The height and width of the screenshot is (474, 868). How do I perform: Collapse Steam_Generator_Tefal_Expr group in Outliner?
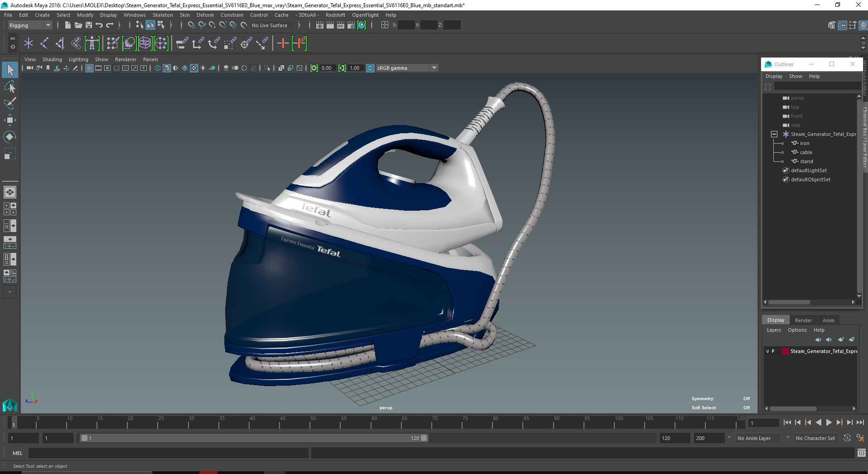(x=774, y=134)
